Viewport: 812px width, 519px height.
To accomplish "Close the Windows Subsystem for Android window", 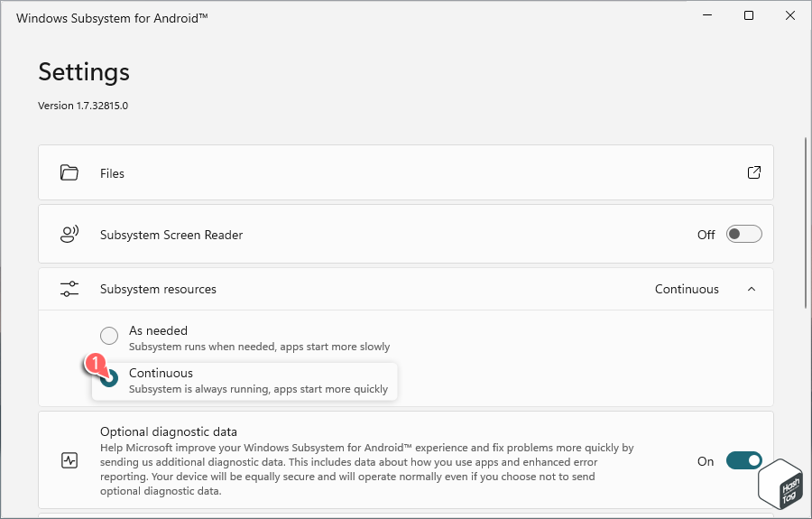I will point(790,15).
